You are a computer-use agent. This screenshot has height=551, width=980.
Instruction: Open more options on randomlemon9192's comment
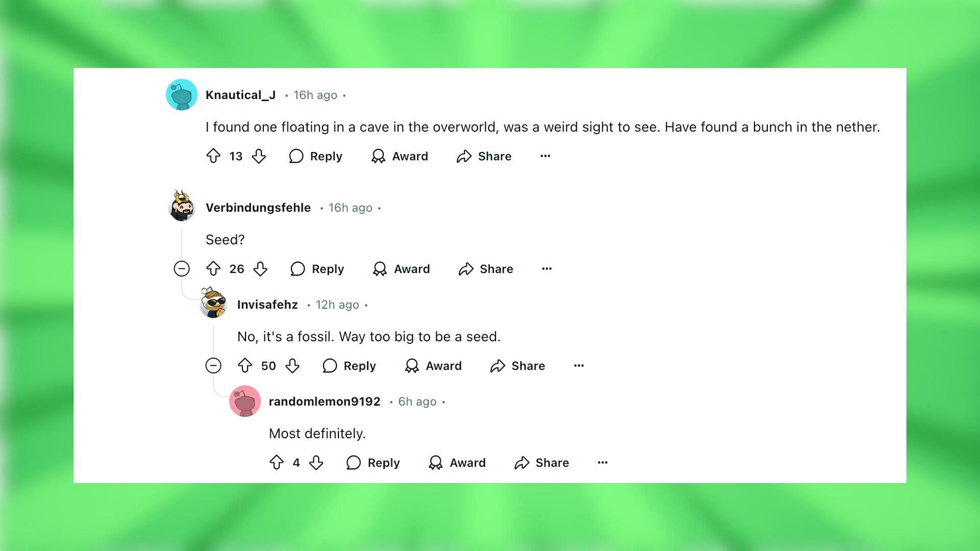[602, 463]
